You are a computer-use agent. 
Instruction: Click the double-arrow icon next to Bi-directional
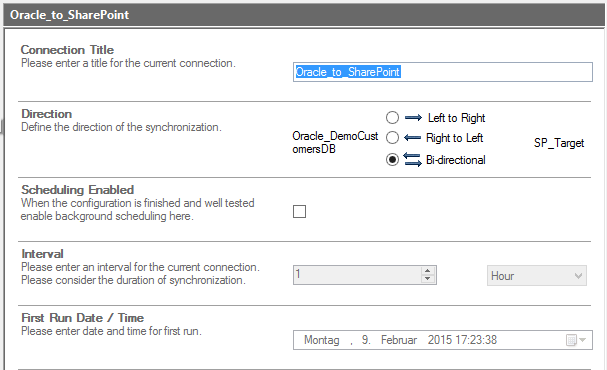(412, 159)
